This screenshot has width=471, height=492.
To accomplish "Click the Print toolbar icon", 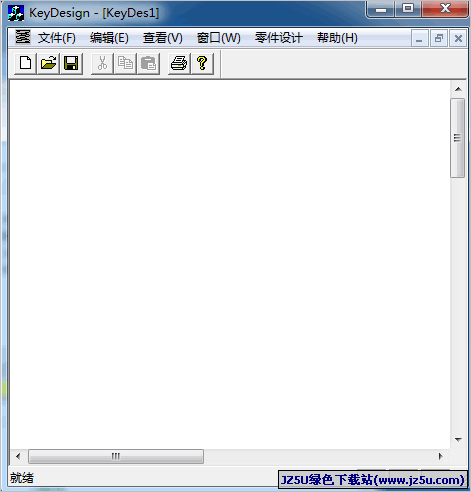I will pos(179,63).
